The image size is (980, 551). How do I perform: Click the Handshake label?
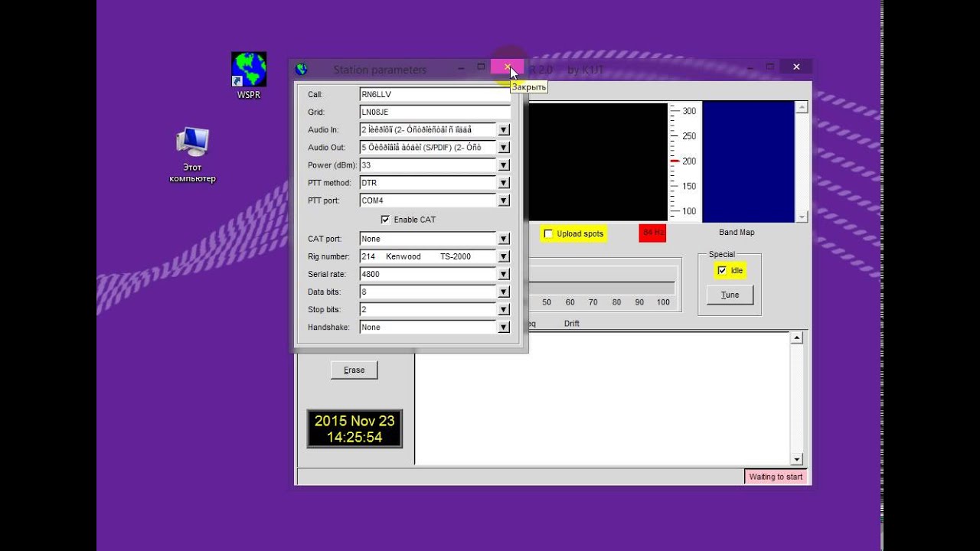328,327
